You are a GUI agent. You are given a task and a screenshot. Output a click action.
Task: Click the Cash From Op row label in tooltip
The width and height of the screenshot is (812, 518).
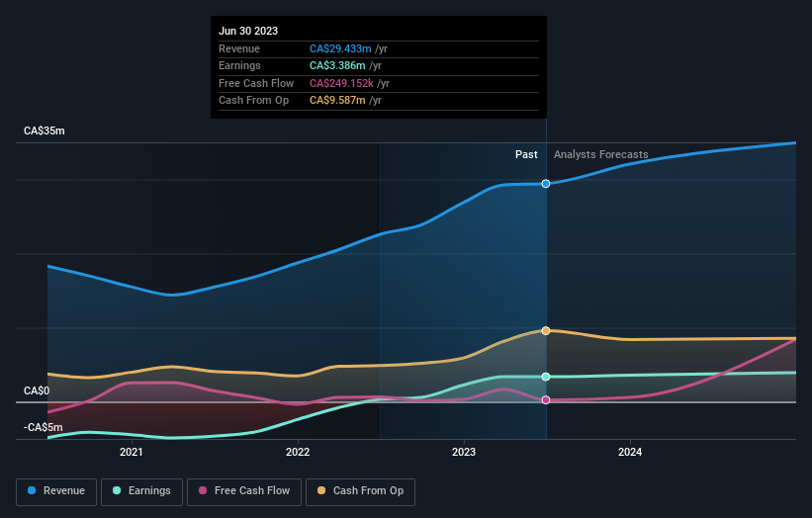(x=254, y=101)
